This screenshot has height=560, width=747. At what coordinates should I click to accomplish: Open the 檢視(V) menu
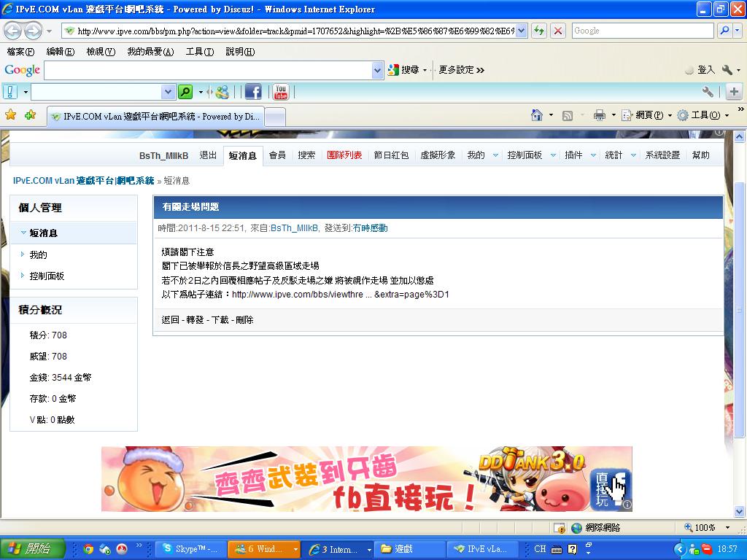(101, 52)
